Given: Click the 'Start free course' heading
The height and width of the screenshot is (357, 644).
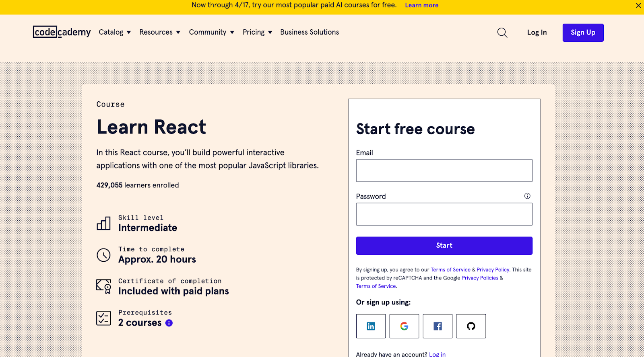Looking at the screenshot, I should (415, 129).
